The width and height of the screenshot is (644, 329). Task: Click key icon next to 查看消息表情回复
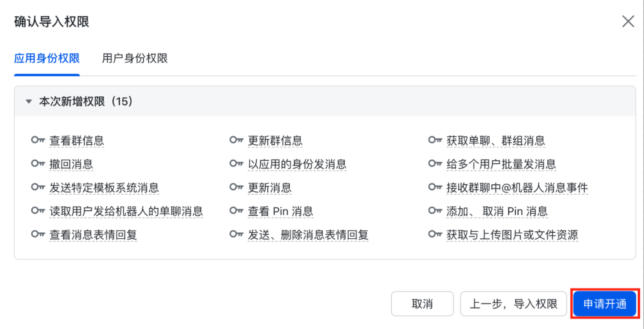tap(38, 234)
